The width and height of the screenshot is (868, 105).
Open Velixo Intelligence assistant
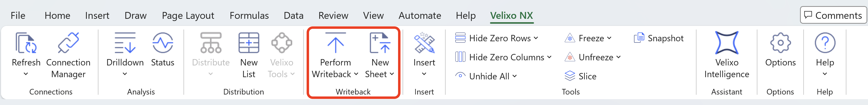(x=726, y=43)
